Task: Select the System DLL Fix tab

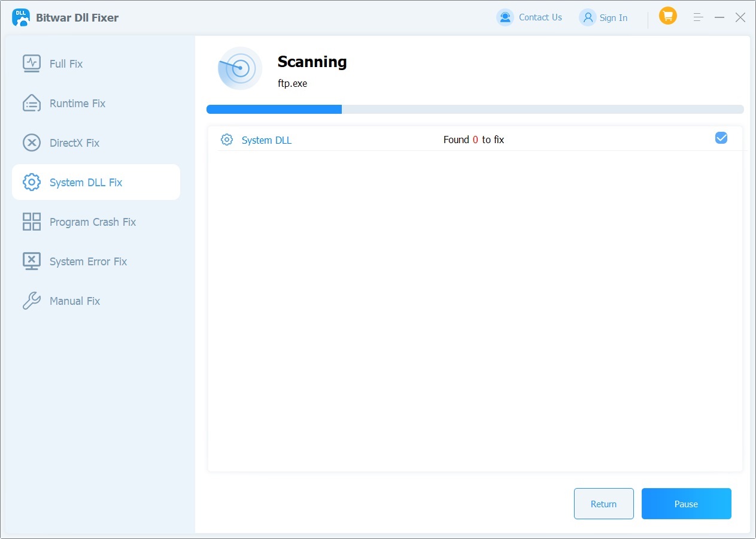Action: pos(96,182)
